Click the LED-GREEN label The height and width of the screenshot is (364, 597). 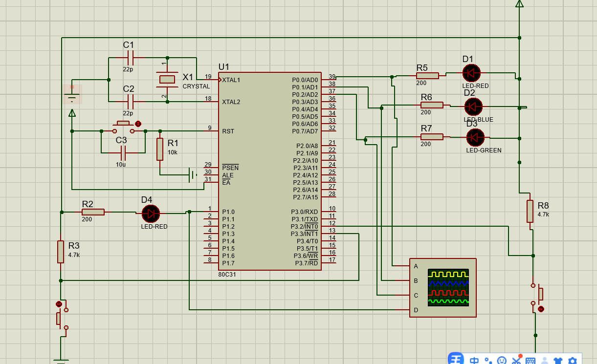coord(484,150)
